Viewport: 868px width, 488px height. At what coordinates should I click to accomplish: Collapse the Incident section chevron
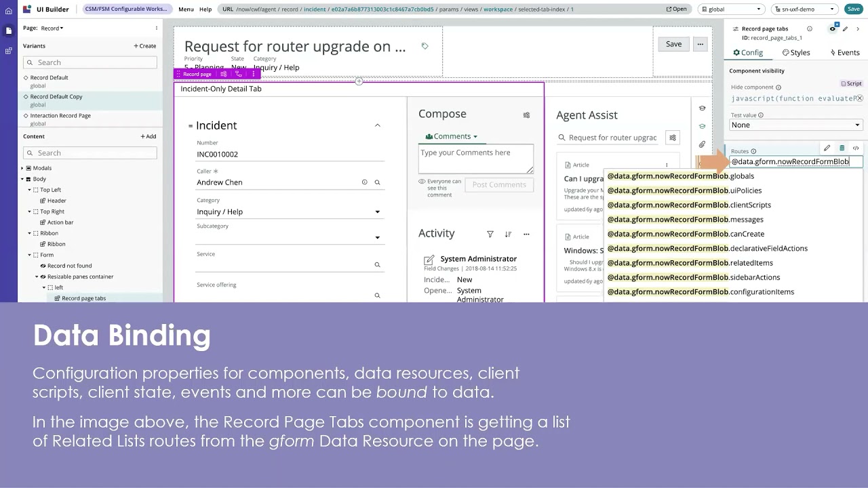coord(378,125)
